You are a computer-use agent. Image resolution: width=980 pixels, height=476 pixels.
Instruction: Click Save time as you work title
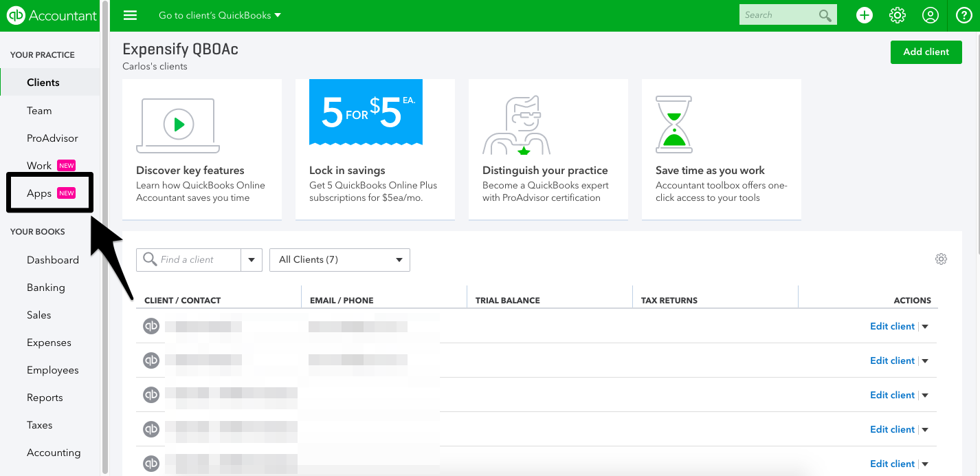pyautogui.click(x=710, y=171)
